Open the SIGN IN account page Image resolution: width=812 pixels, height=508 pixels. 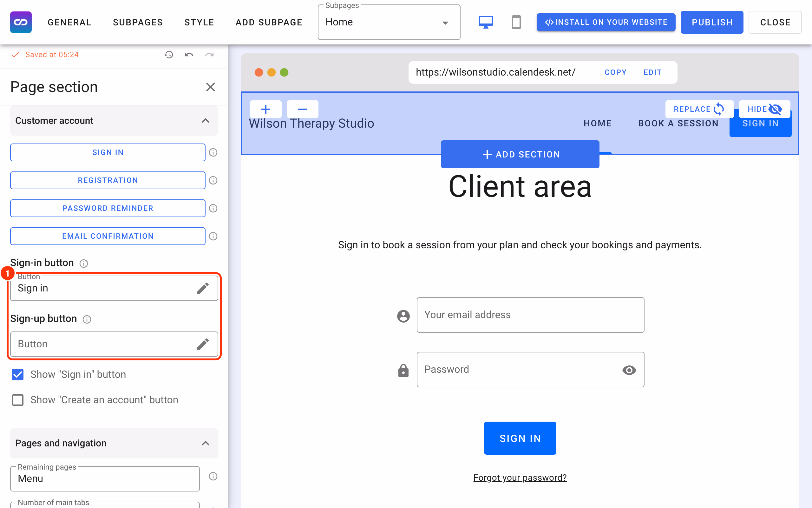coord(108,152)
